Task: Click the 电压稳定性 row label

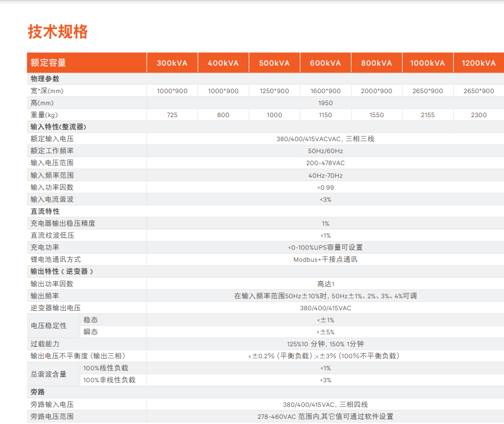Action: pyautogui.click(x=49, y=326)
